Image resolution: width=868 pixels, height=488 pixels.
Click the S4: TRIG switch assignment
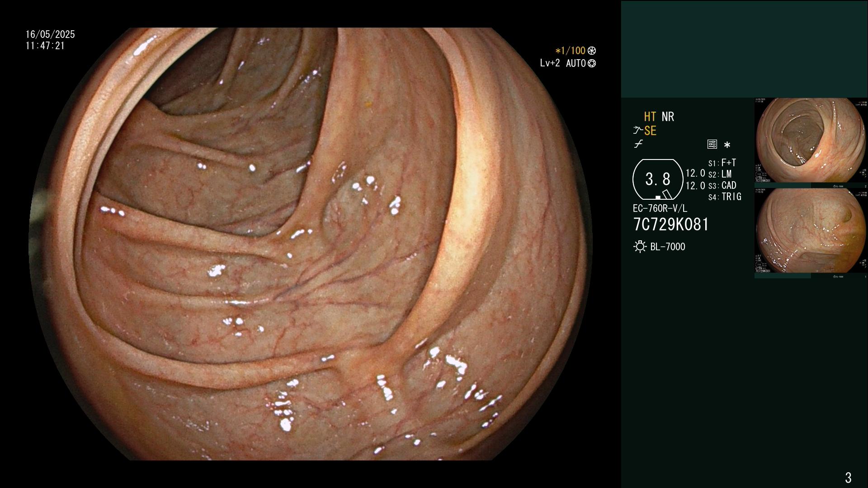pos(725,197)
